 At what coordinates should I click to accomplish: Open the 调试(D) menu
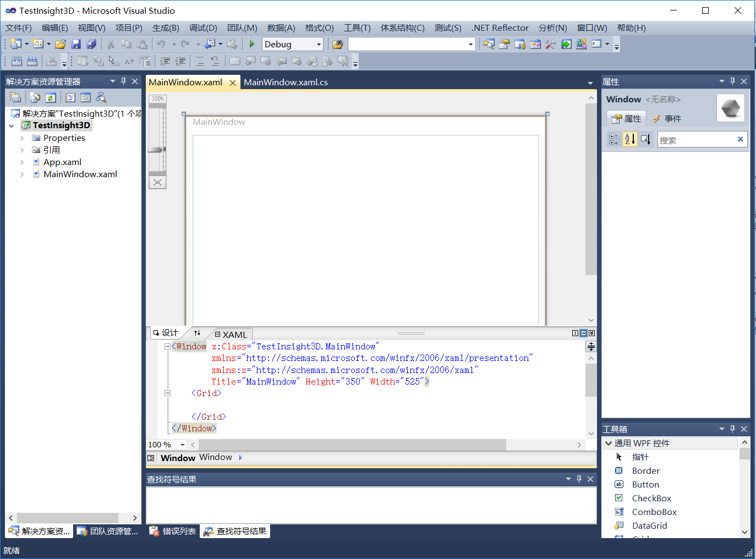pyautogui.click(x=203, y=28)
